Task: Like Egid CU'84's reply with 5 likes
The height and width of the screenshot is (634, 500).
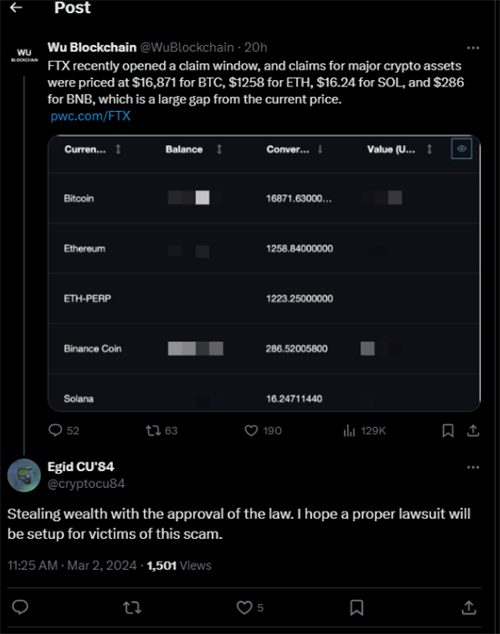Action: point(244,607)
